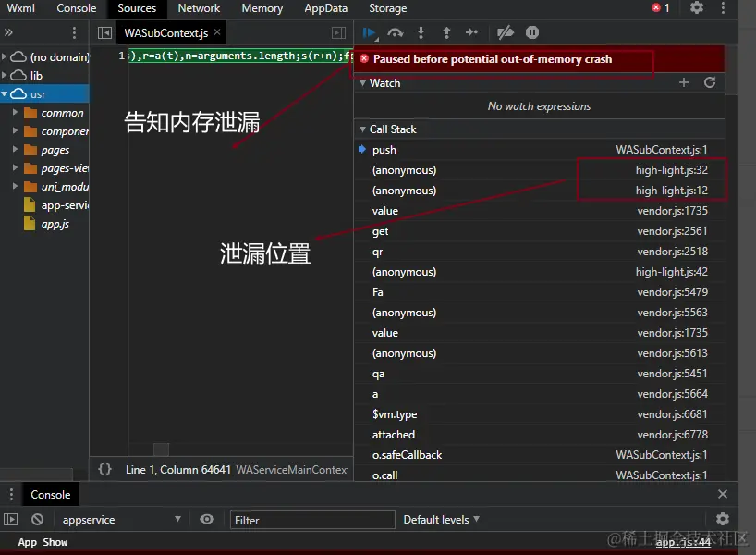756x555 pixels.
Task: Click horizontal scrollbar thumb in code editor
Action: (x=161, y=450)
